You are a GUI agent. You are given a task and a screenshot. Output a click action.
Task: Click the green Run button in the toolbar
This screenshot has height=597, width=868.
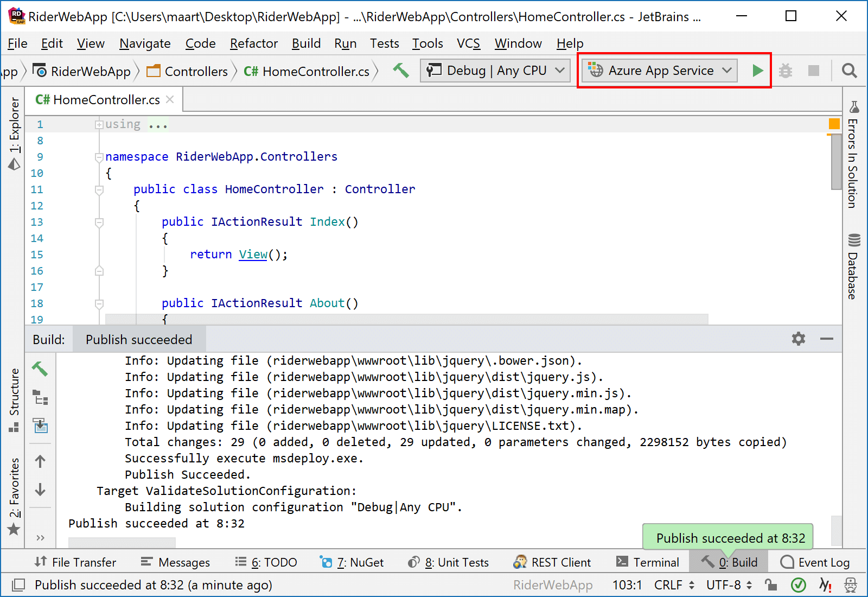[757, 70]
